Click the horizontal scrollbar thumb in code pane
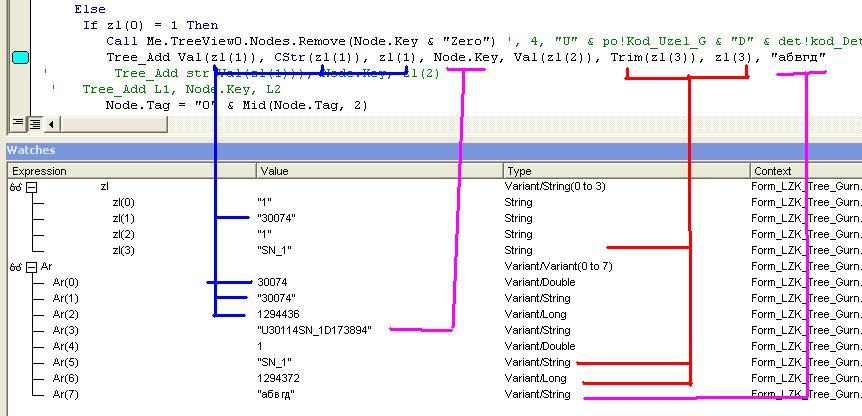862x416 pixels. 114,124
